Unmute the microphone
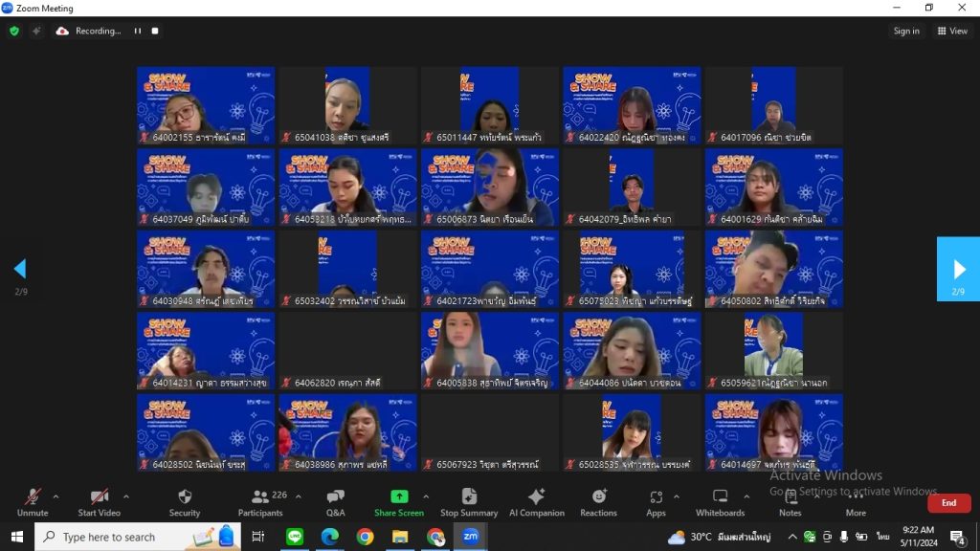The image size is (980, 551). [33, 502]
